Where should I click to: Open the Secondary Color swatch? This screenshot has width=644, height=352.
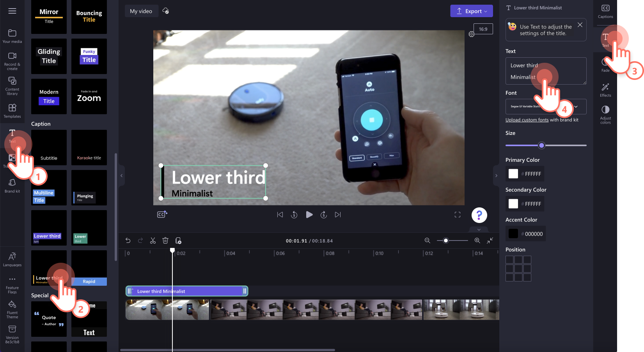pos(513,204)
